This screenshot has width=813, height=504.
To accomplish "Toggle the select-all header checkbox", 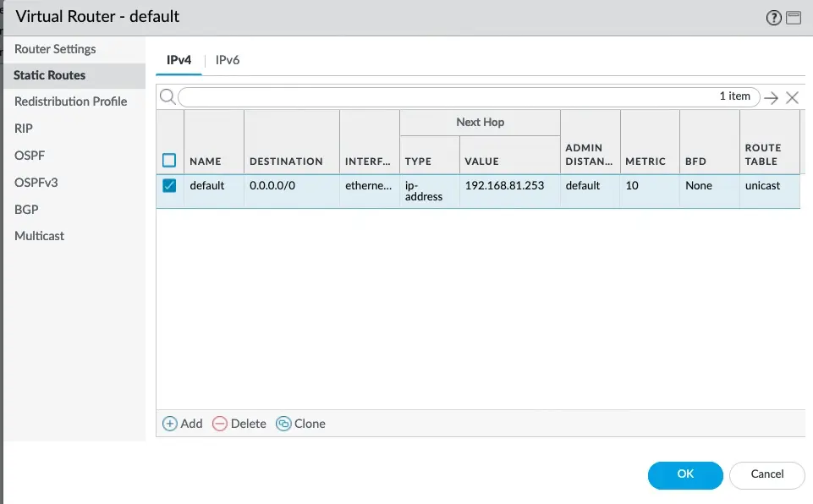I will pos(169,160).
